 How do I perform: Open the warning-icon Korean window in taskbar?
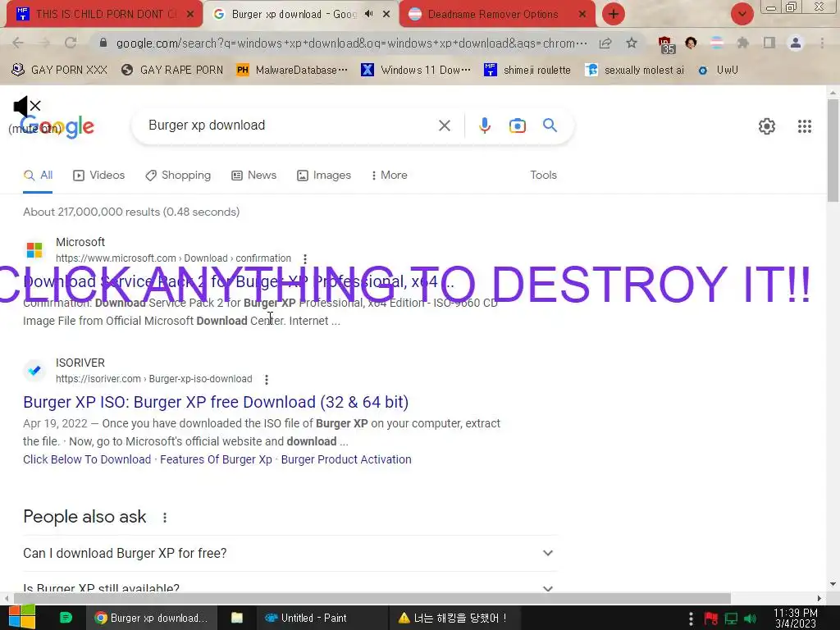[453, 618]
